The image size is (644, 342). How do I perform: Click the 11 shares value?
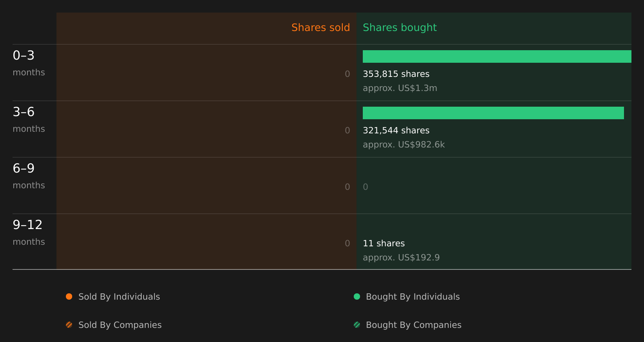pyautogui.click(x=384, y=244)
